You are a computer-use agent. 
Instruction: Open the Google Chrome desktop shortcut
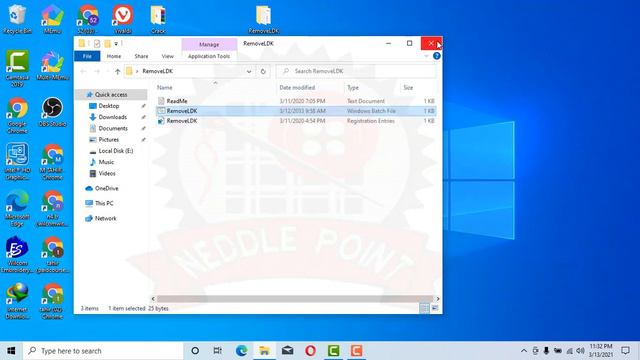tap(17, 116)
